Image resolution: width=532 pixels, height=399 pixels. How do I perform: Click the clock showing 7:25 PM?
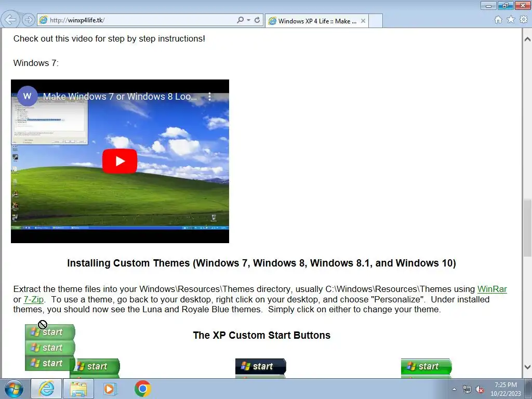coord(506,385)
